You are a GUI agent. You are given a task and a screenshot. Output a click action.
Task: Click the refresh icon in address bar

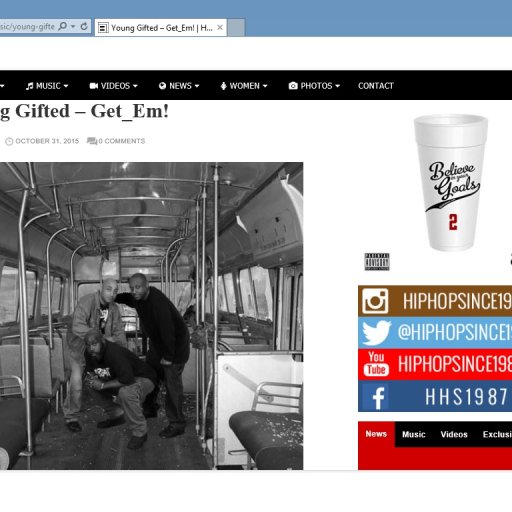pyautogui.click(x=84, y=26)
